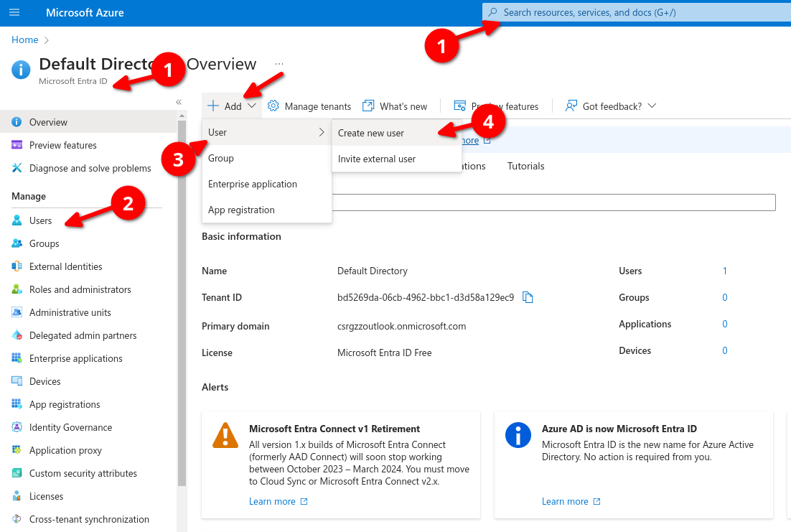
Task: Open Diagnose and solve problems
Action: click(90, 168)
